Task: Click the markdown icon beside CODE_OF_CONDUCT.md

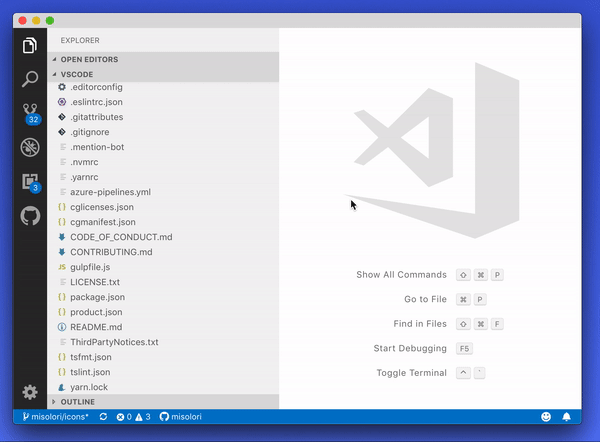Action: [62, 237]
